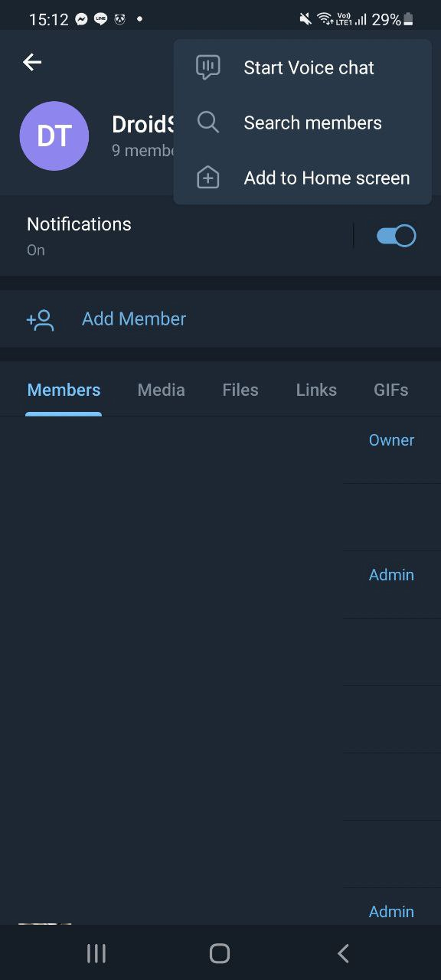441x980 pixels.
Task: Switch to the Media tab
Action: pos(161,390)
